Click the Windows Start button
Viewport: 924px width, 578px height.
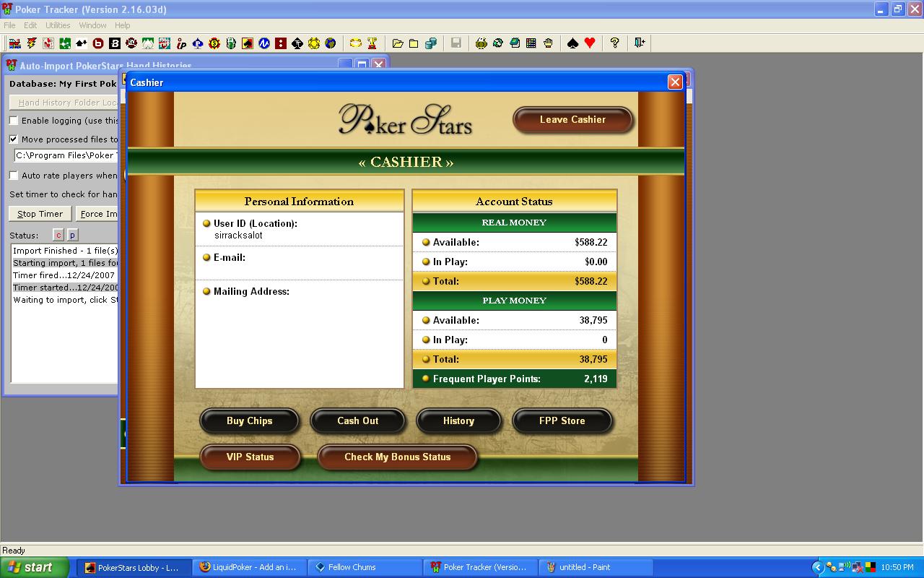35,567
